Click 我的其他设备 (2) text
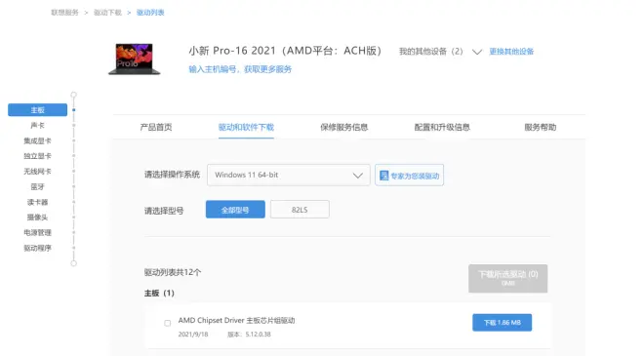Image resolution: width=644 pixels, height=356 pixels. tap(431, 52)
